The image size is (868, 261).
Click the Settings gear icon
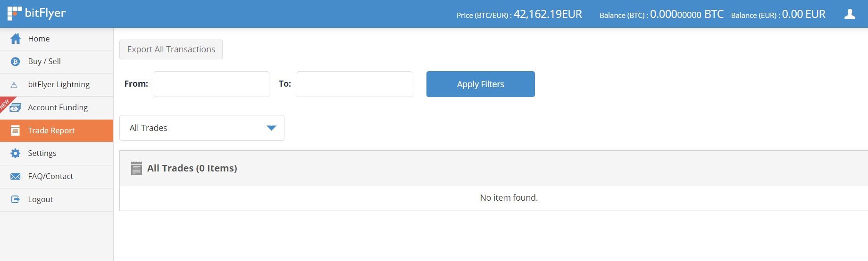click(16, 153)
